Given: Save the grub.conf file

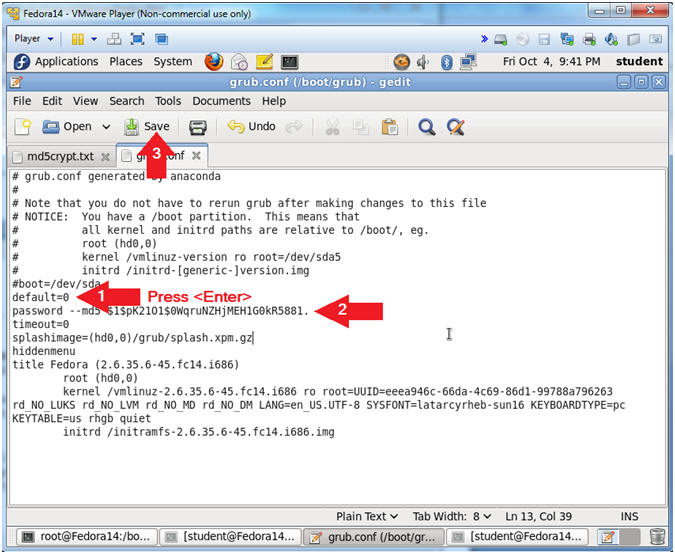Looking at the screenshot, I should pos(147,127).
